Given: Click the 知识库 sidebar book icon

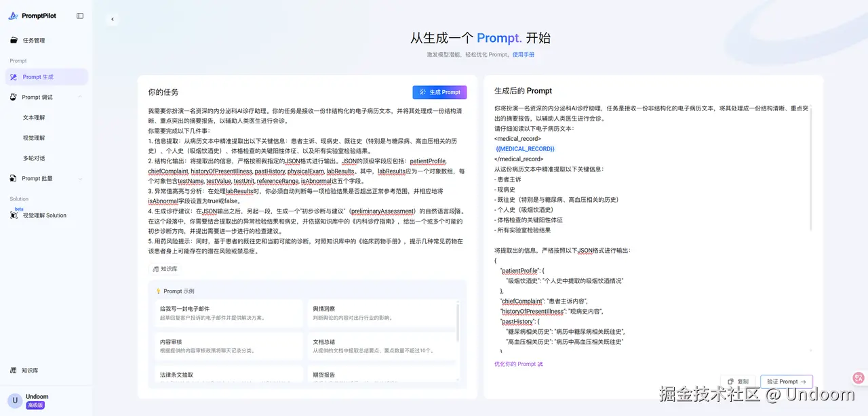Looking at the screenshot, I should (x=14, y=371).
